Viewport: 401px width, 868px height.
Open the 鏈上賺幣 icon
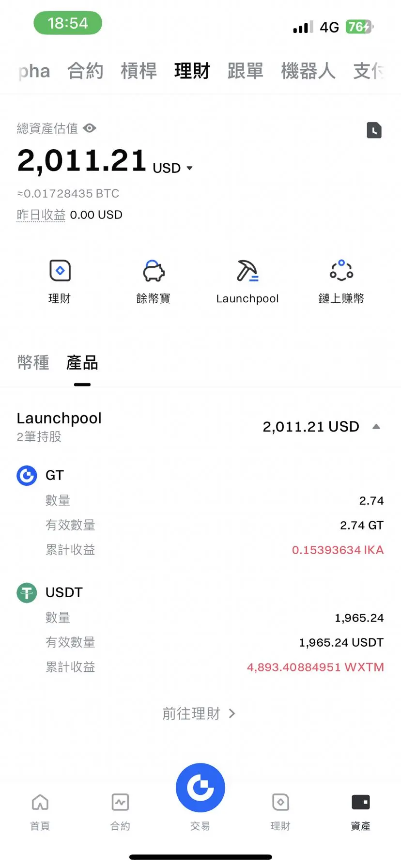(x=341, y=270)
